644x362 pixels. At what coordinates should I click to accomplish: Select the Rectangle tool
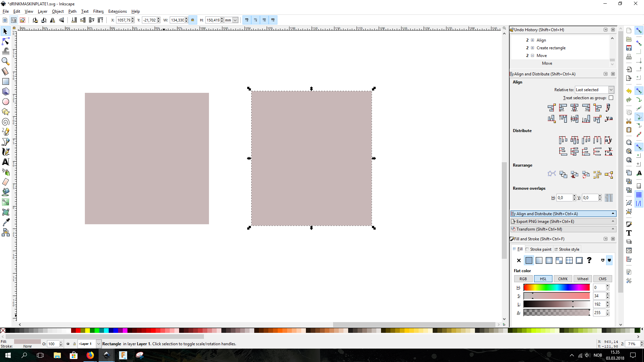coord(5,81)
